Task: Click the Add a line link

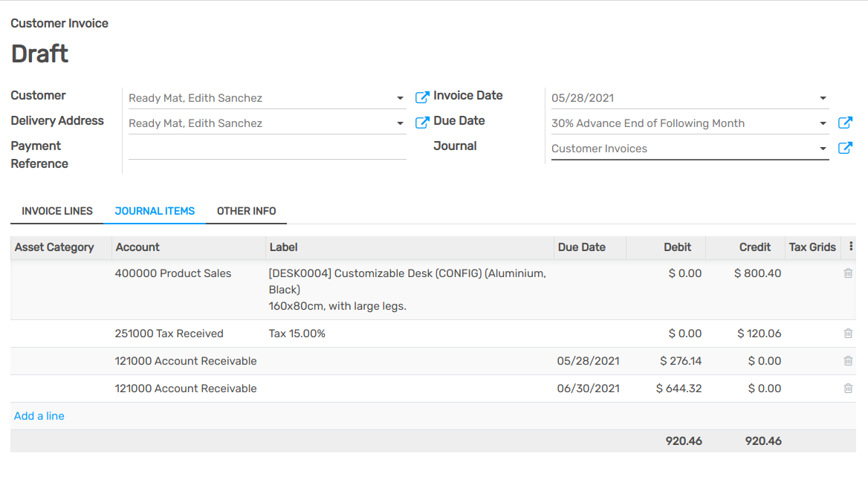Action: click(39, 416)
